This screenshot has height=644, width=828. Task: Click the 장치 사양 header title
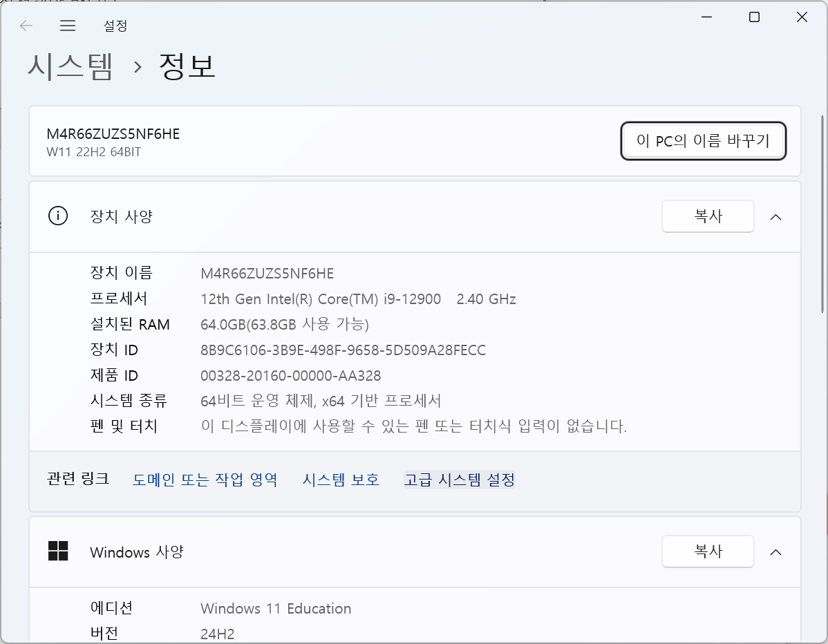[x=122, y=216]
